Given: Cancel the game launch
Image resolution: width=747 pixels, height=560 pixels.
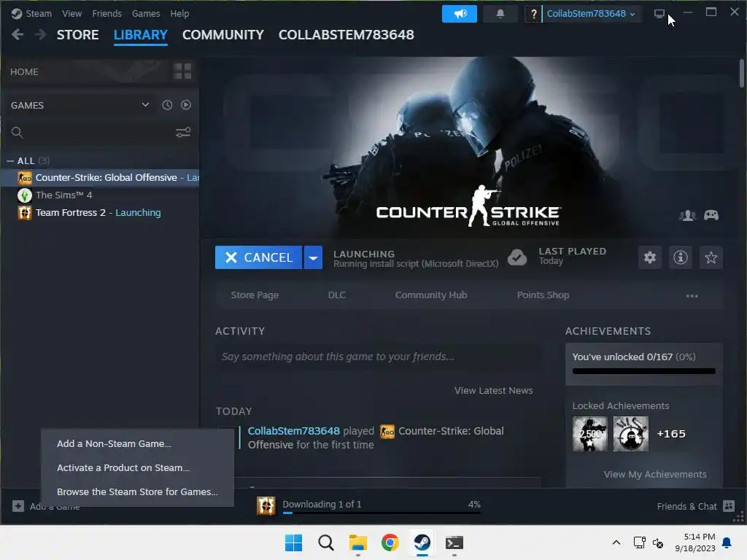Looking at the screenshot, I should point(258,257).
